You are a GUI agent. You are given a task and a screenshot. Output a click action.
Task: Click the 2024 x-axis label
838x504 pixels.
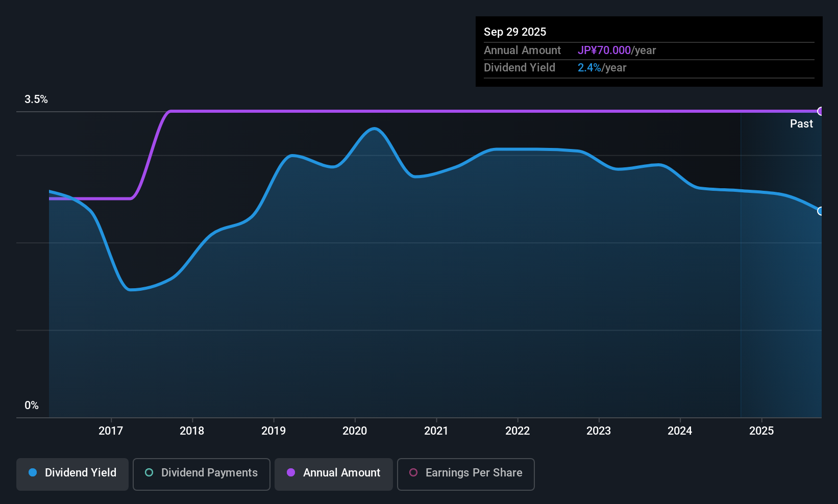click(680, 431)
